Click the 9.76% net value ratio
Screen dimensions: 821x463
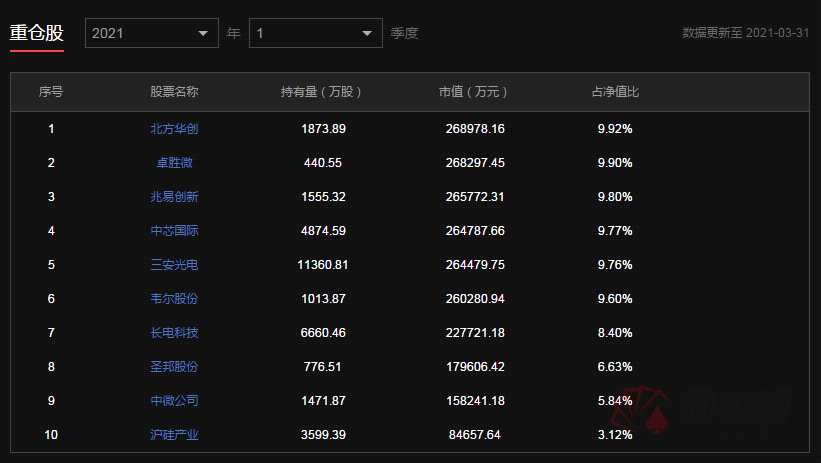click(615, 265)
